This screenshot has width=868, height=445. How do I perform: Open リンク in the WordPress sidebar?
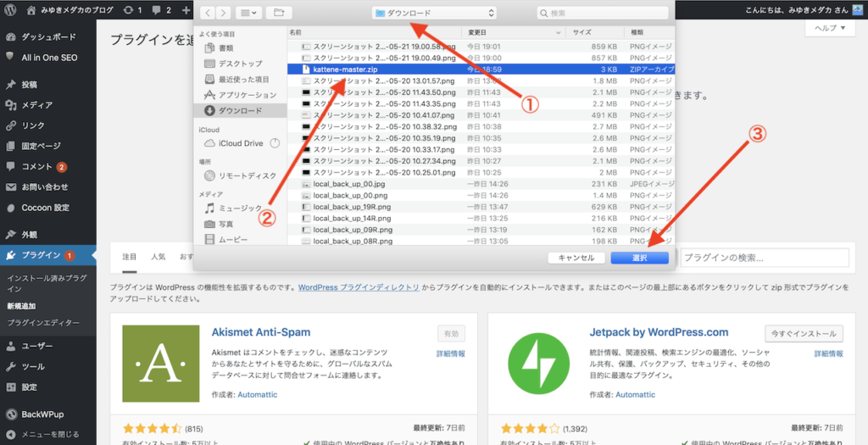[x=48, y=125]
